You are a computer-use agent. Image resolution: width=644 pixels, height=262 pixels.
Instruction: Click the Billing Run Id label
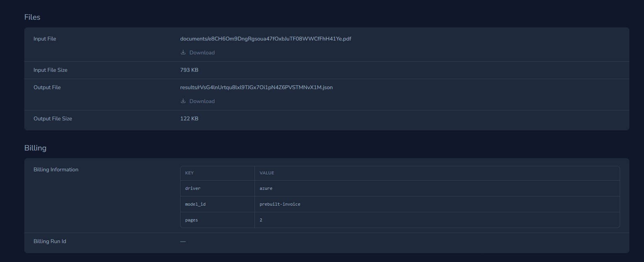coord(50,241)
